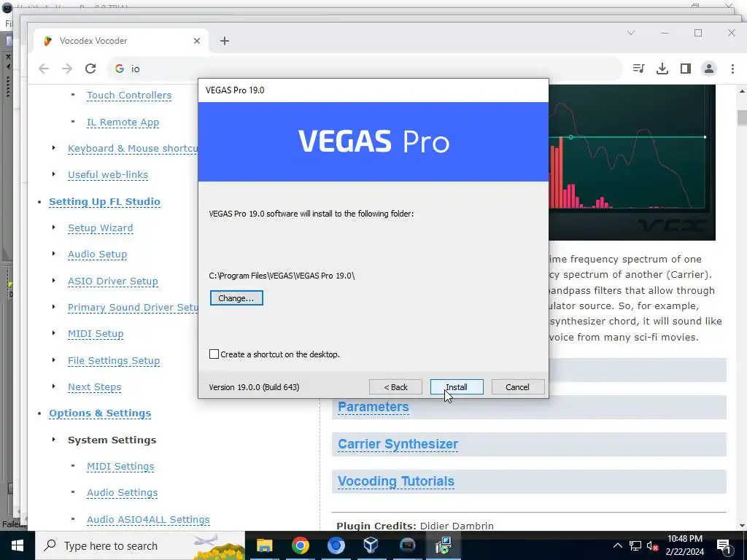Image resolution: width=747 pixels, height=560 pixels.
Task: Open a new Chrome tab
Action: [225, 41]
